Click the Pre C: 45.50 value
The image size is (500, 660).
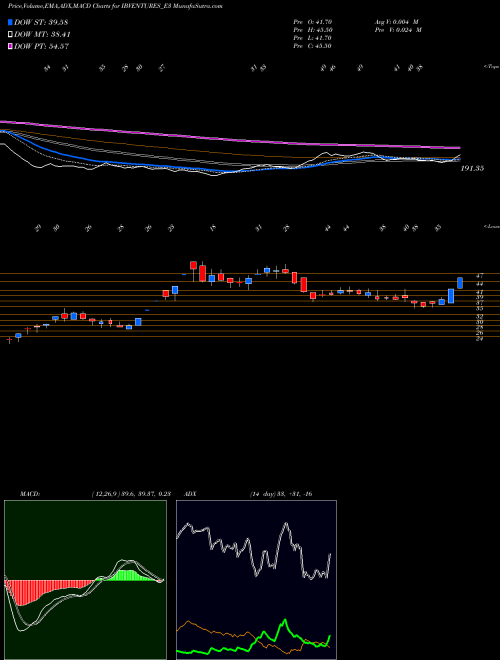coord(313,46)
